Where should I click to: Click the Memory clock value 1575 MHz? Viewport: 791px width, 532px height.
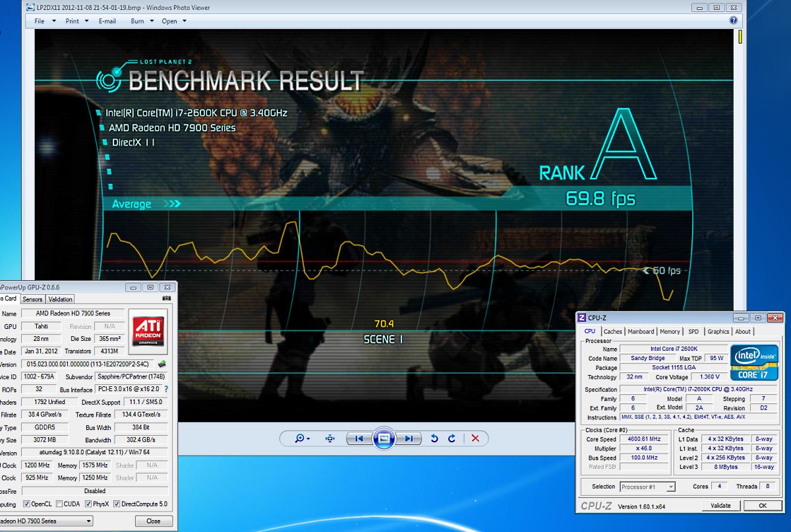(x=95, y=465)
